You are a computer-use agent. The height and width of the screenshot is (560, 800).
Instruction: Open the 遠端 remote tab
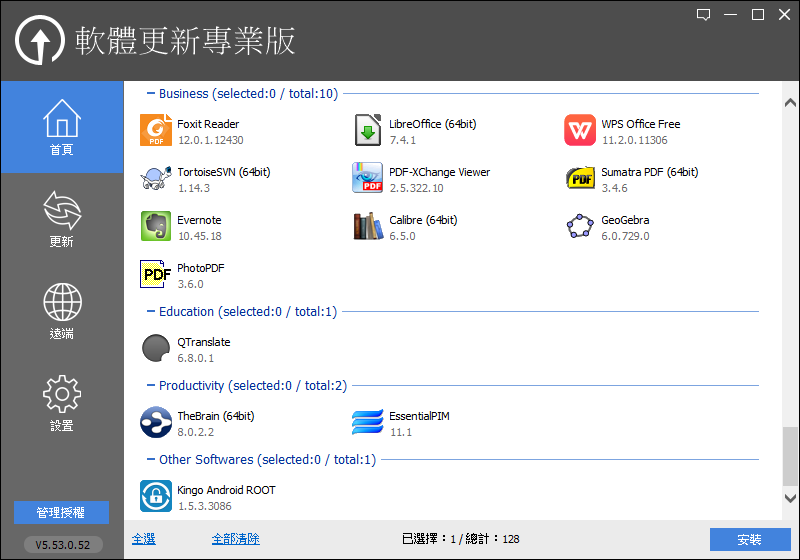click(x=62, y=312)
